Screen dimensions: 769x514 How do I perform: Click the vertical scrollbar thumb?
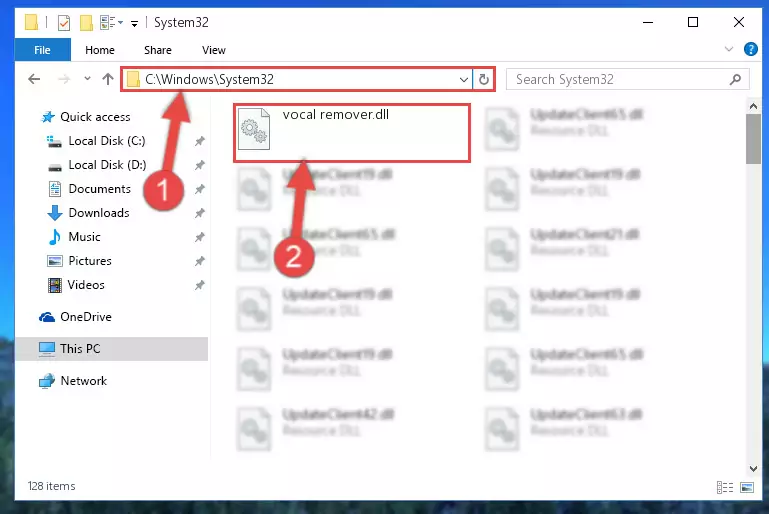753,139
